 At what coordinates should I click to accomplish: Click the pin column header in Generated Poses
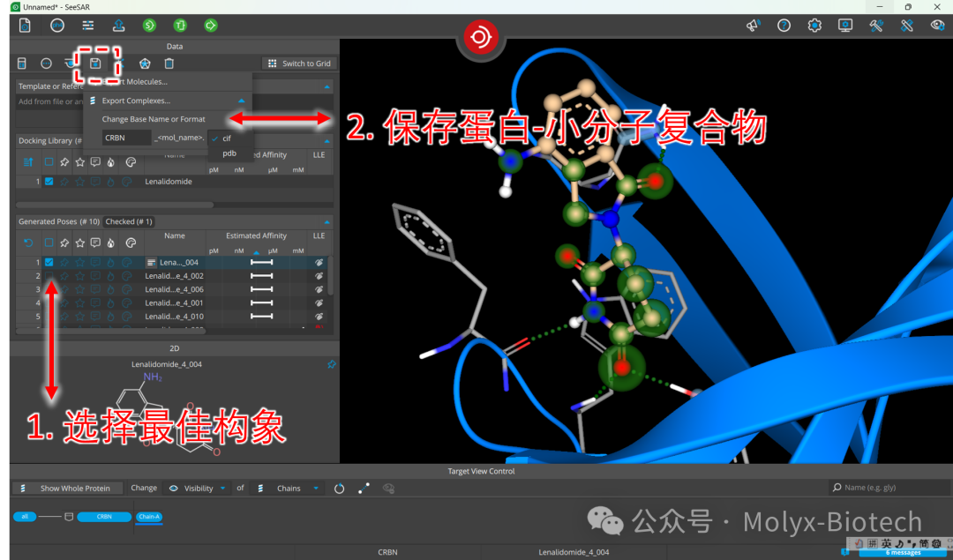(x=64, y=243)
